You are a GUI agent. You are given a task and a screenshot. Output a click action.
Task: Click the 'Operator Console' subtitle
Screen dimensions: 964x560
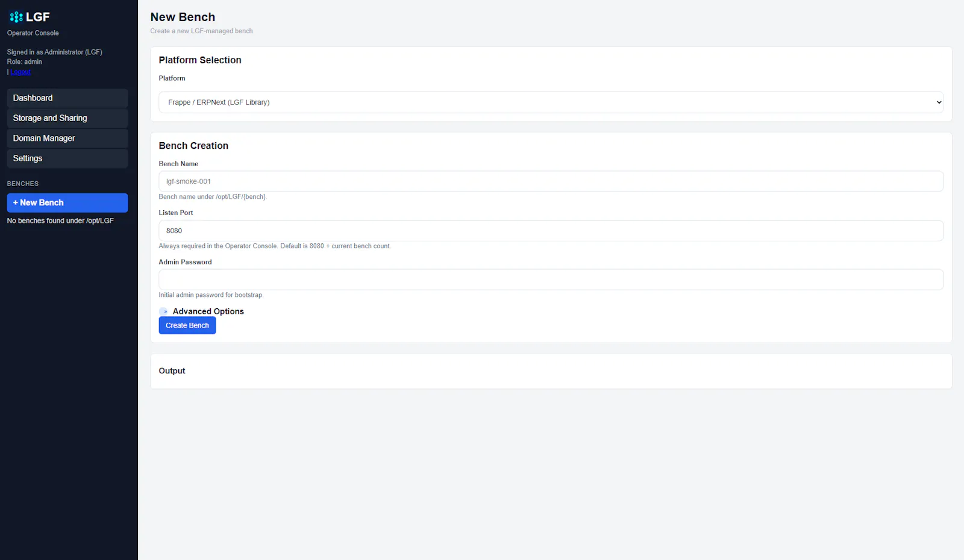(x=33, y=33)
